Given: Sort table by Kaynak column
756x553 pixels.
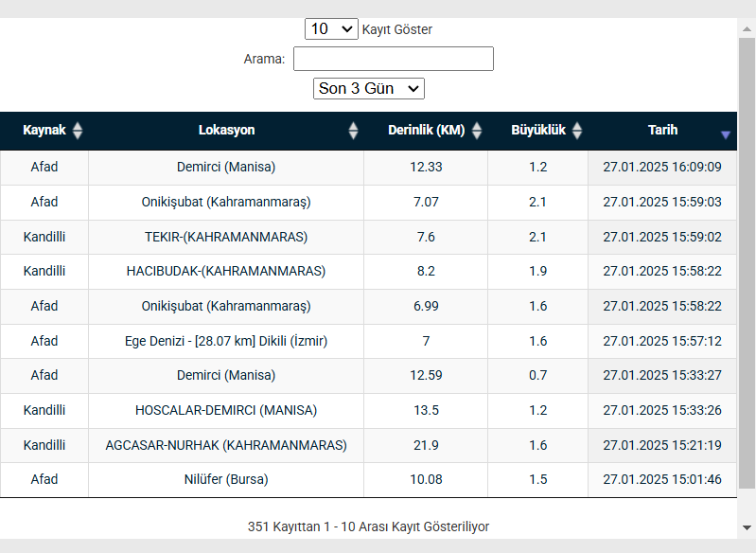Looking at the screenshot, I should tap(44, 131).
